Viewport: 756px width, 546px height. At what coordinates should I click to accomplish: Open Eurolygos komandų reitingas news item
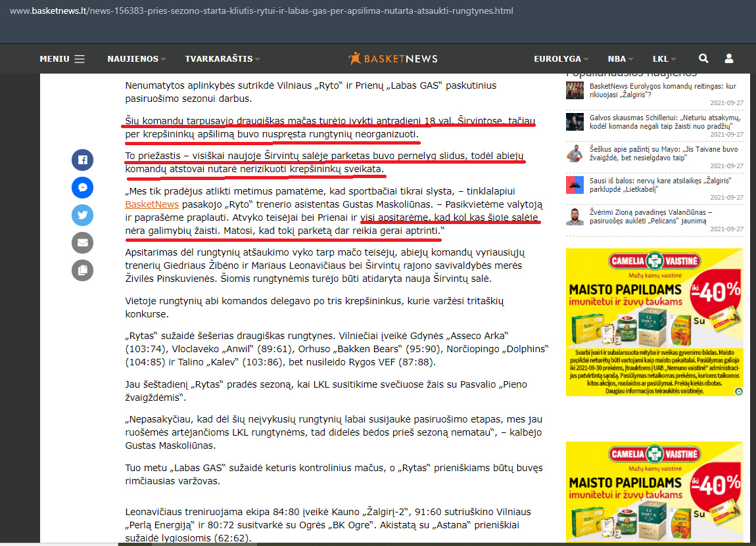tap(663, 90)
